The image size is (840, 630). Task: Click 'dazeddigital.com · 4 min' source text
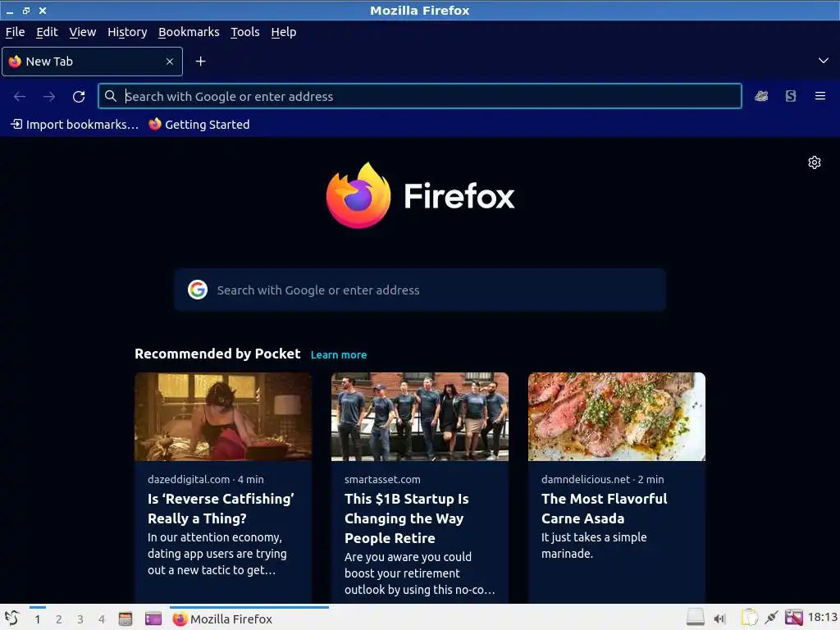pyautogui.click(x=206, y=479)
